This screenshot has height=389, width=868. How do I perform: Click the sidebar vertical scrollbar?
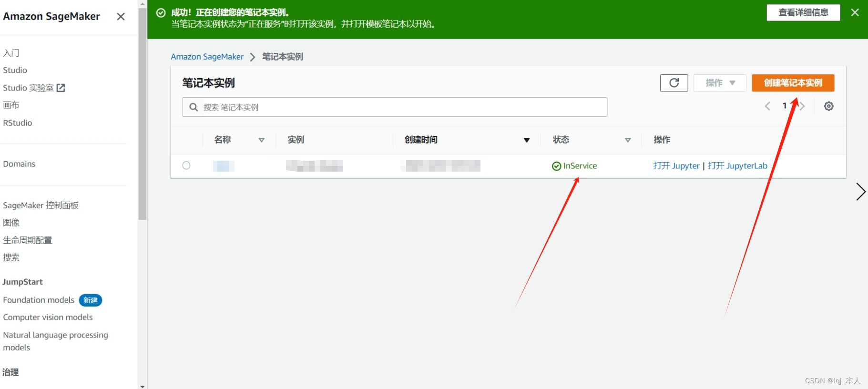pyautogui.click(x=143, y=114)
